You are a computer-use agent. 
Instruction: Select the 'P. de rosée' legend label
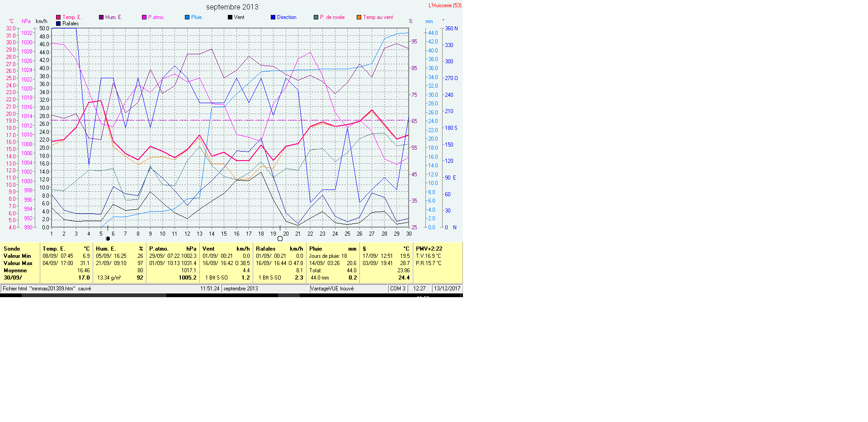tap(332, 17)
